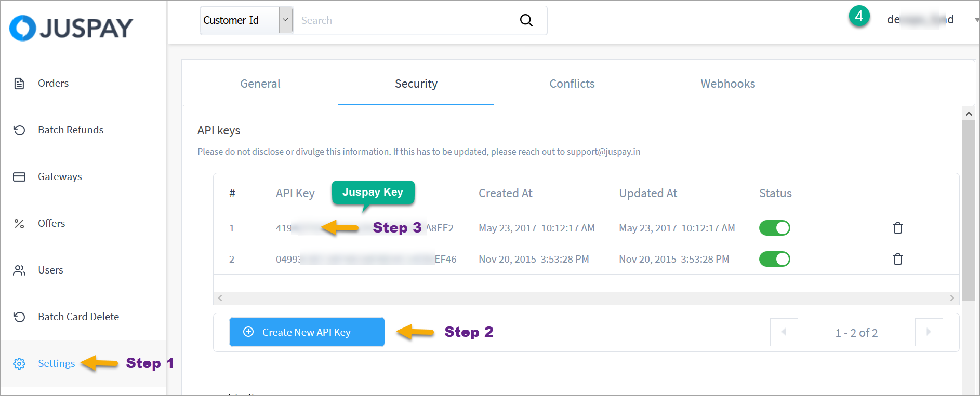
Task: Switch to the General tab
Action: pos(260,84)
